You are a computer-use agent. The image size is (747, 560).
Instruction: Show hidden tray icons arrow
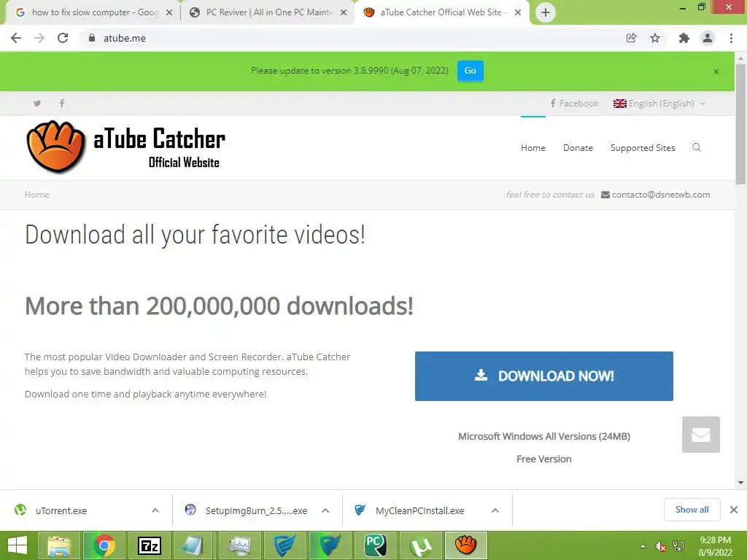click(643, 546)
